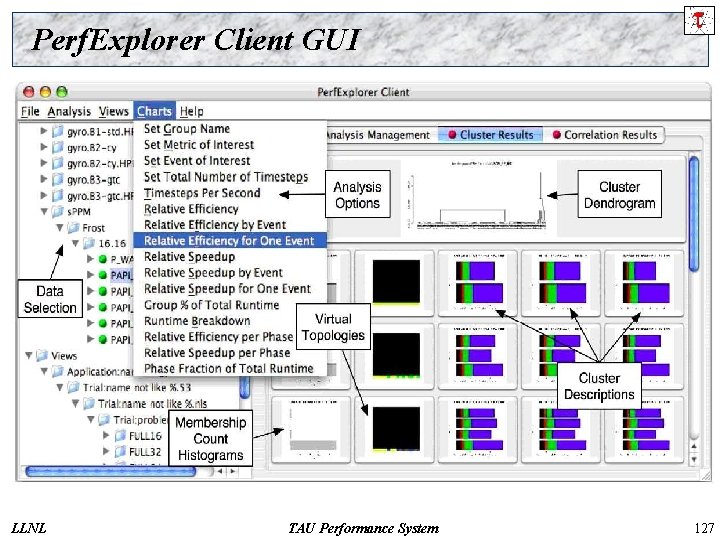Expand the P_WA trial node
Image resolution: width=720 pixels, height=540 pixels.
click(x=90, y=259)
